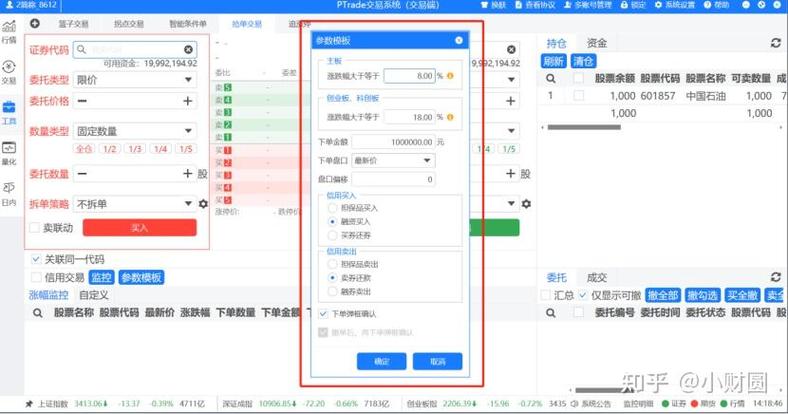Screen dimensions: 788x414
Task: Decrease 委托数量 with the minus stepper
Action: click(82, 173)
